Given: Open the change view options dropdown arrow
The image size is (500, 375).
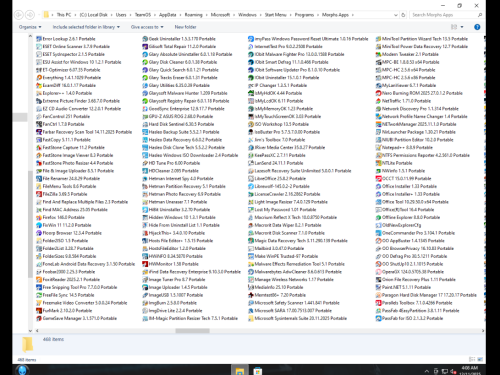Looking at the screenshot, I should coord(462,27).
